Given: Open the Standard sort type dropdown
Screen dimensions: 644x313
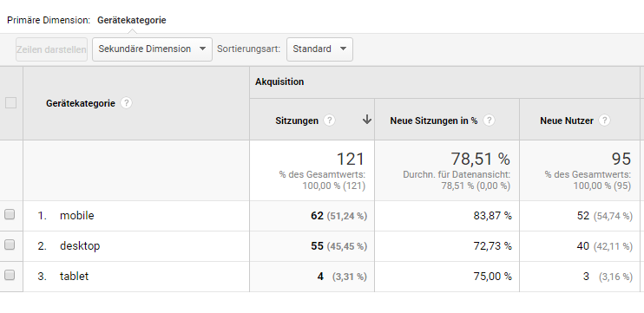Looking at the screenshot, I should [x=319, y=49].
